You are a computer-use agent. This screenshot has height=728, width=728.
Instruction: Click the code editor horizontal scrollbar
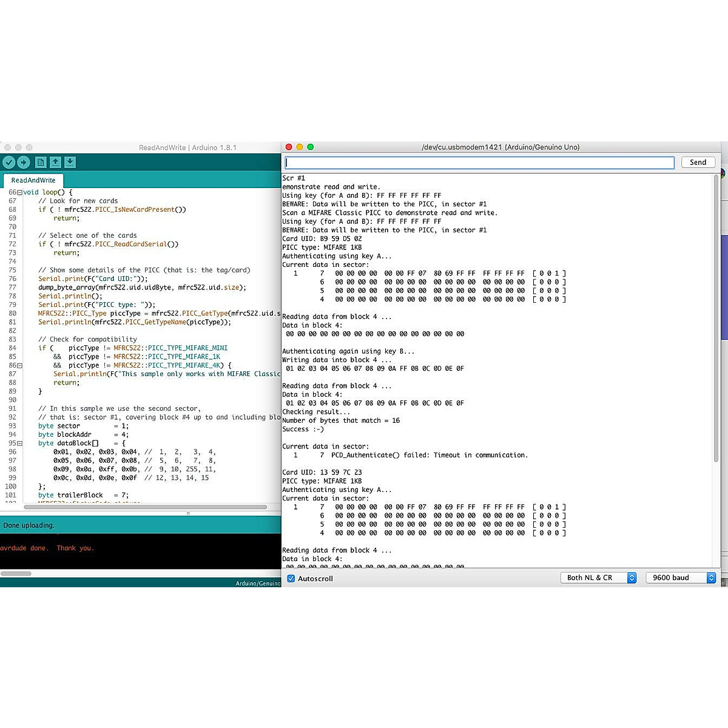pyautogui.click(x=146, y=507)
